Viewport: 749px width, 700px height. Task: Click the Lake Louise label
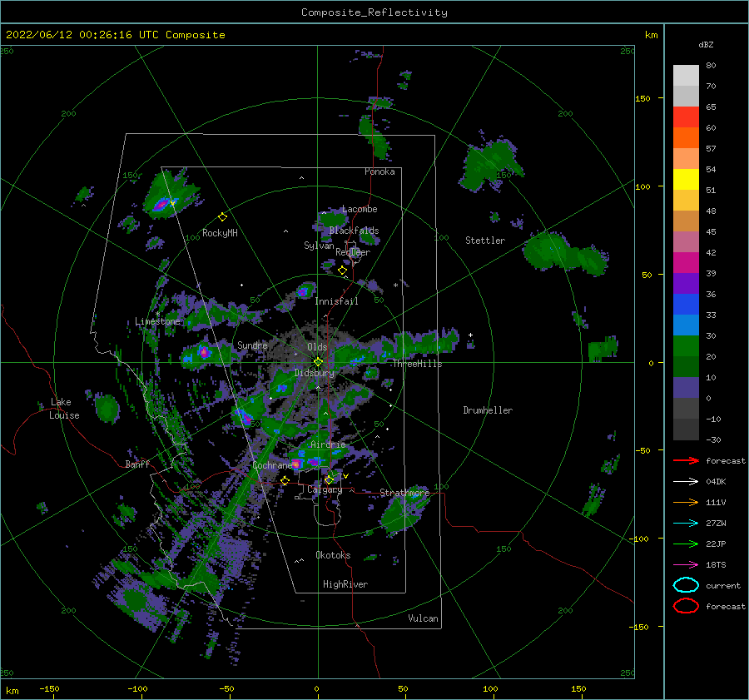pyautogui.click(x=64, y=409)
